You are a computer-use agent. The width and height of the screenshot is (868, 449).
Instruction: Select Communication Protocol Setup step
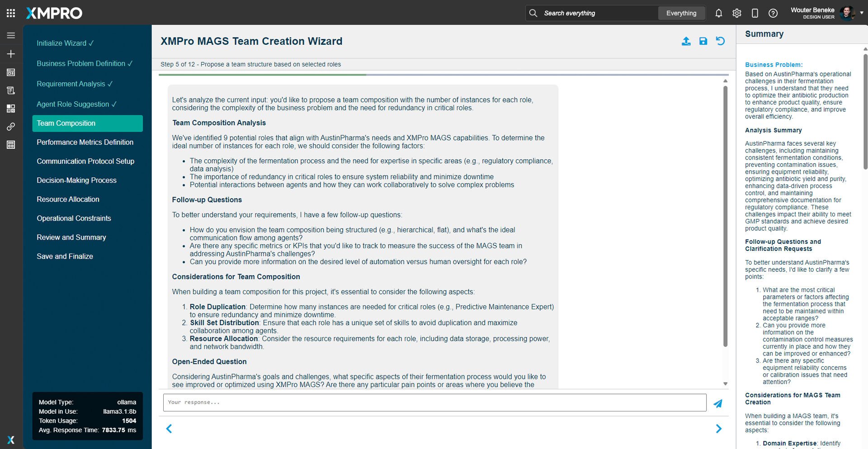click(x=85, y=161)
